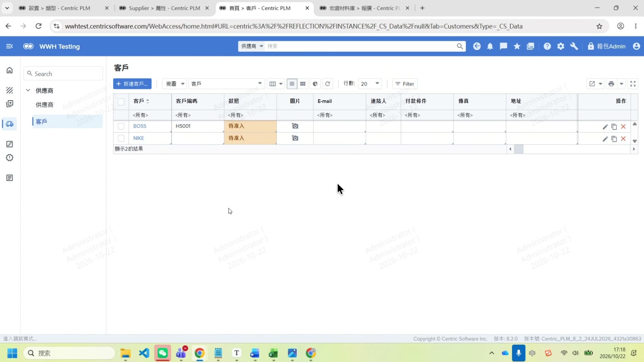Open the BOSS customer link

(139, 126)
